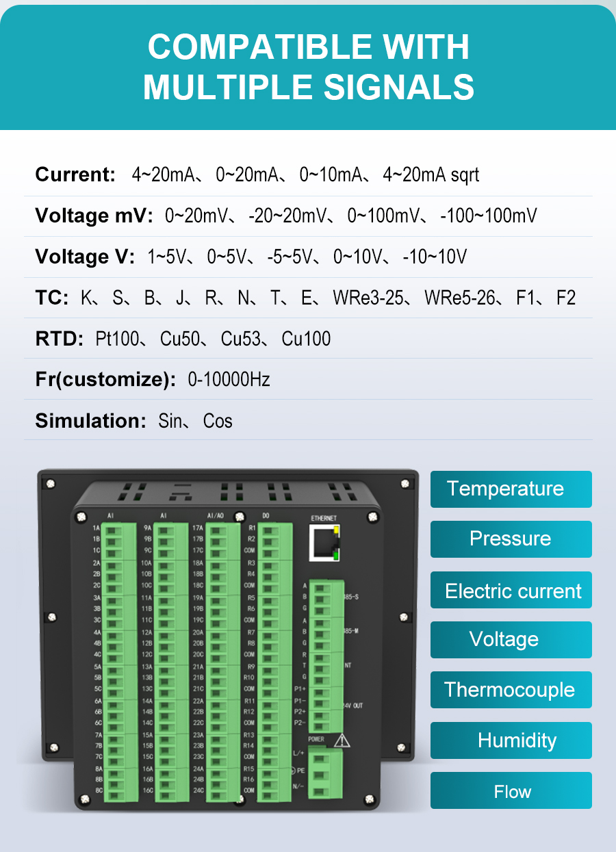Click the 0-10000Hz frequency value
The height and width of the screenshot is (852, 616).
[x=229, y=379]
